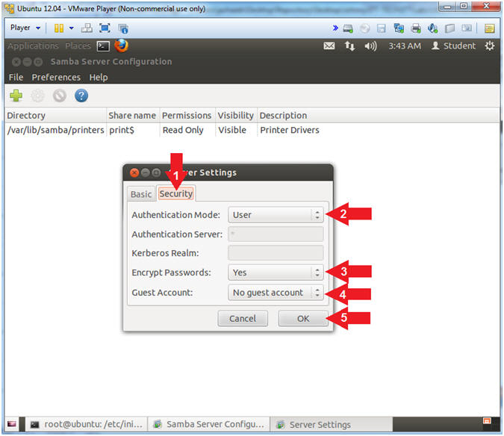Image resolution: width=504 pixels, height=436 pixels.
Task: Switch to root@ubuntu terminal taskbar button
Action: [87, 425]
